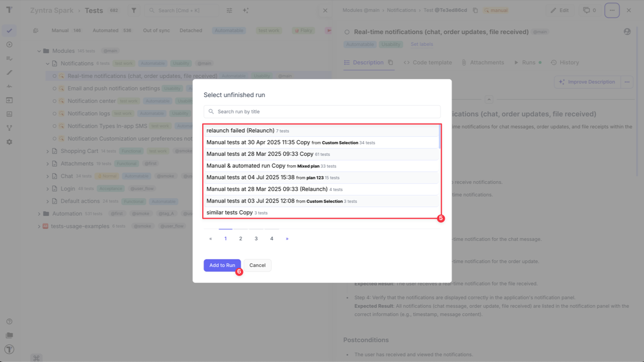Click the filter funnel icon next to Tests

click(x=133, y=10)
